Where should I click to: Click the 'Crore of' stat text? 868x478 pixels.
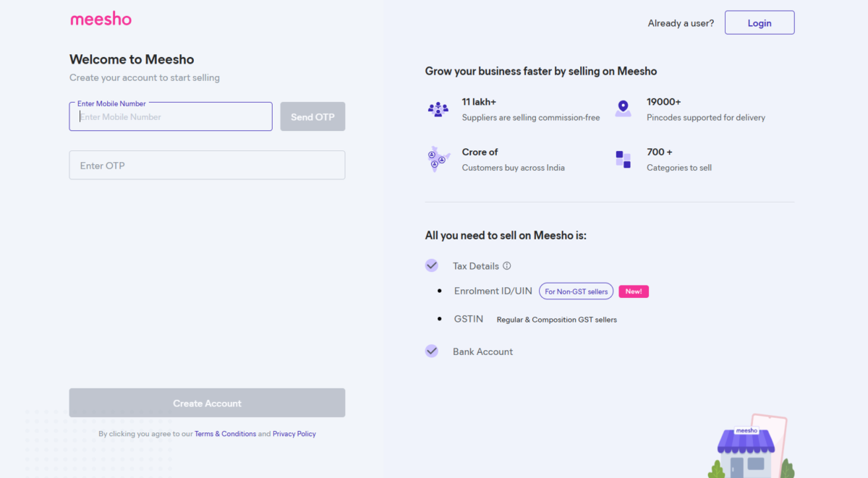pos(480,152)
